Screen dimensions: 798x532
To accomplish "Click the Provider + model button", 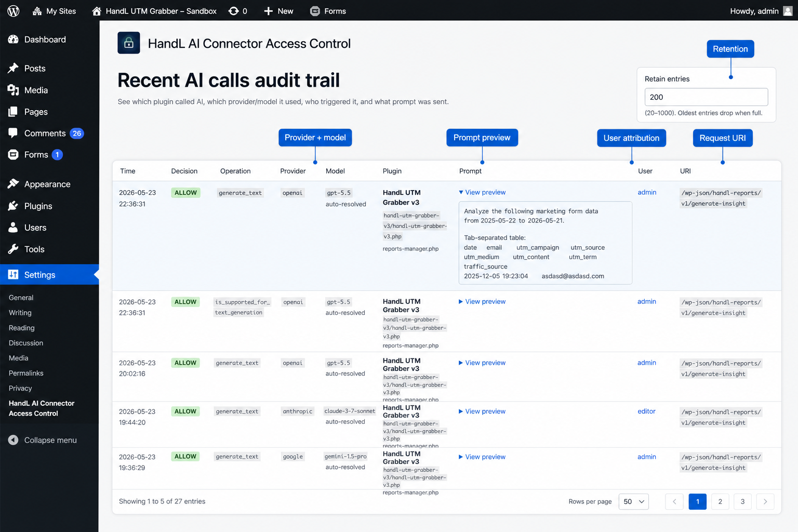I will (x=315, y=138).
